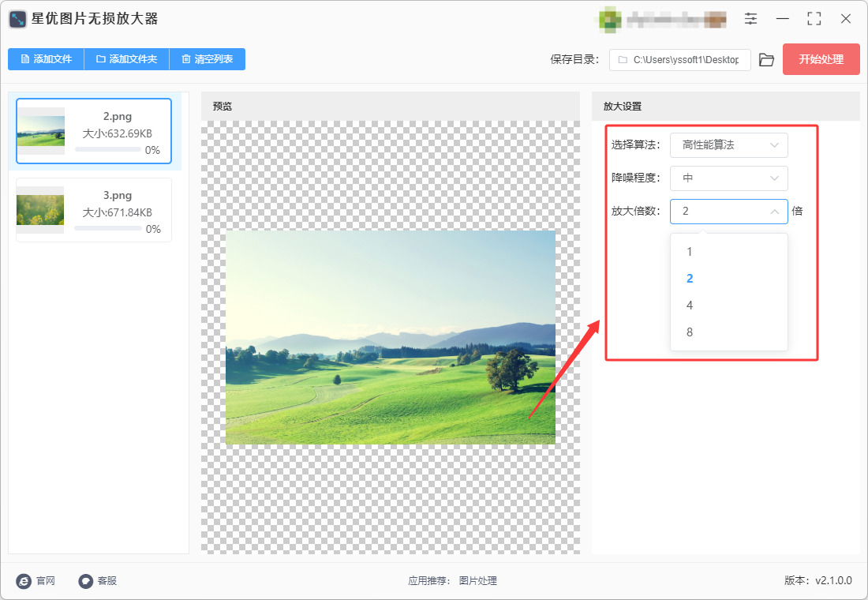Expand the 选择算法 dropdown
Screen dimensions: 868x600
click(x=728, y=145)
